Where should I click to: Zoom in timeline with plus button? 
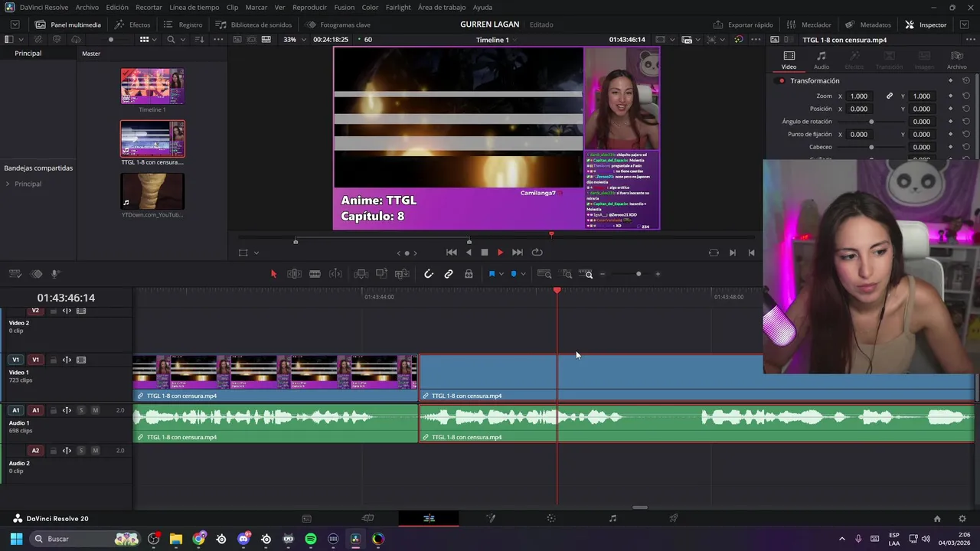(657, 274)
